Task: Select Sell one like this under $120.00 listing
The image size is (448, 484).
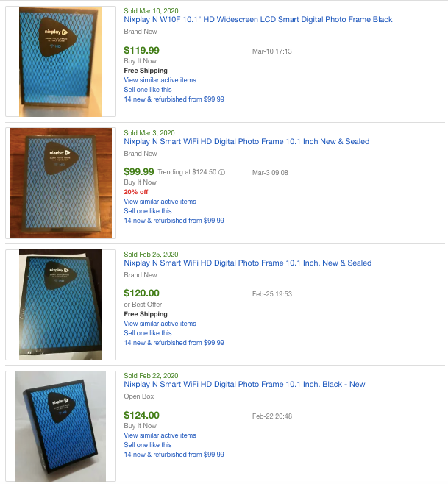Action: [148, 333]
